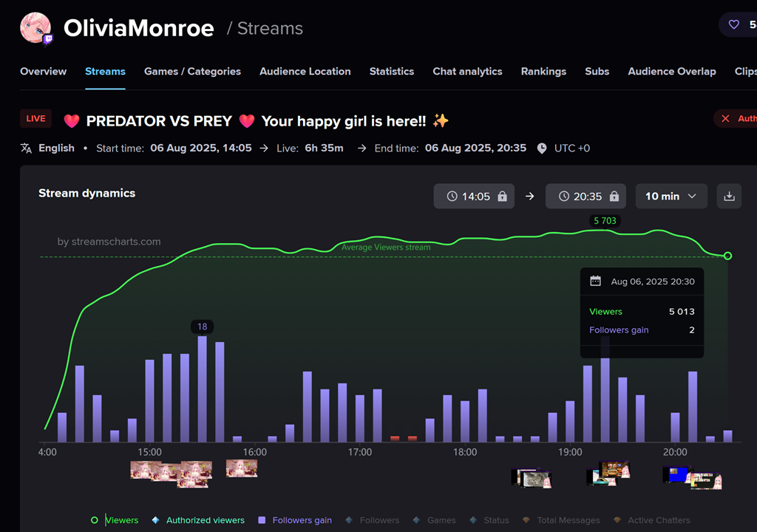Viewport: 757px width, 532px height.
Task: Open the Chat analytics tab
Action: pyautogui.click(x=467, y=72)
